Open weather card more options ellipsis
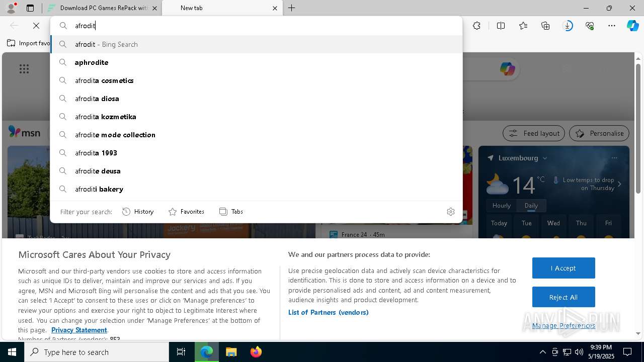 click(x=614, y=158)
